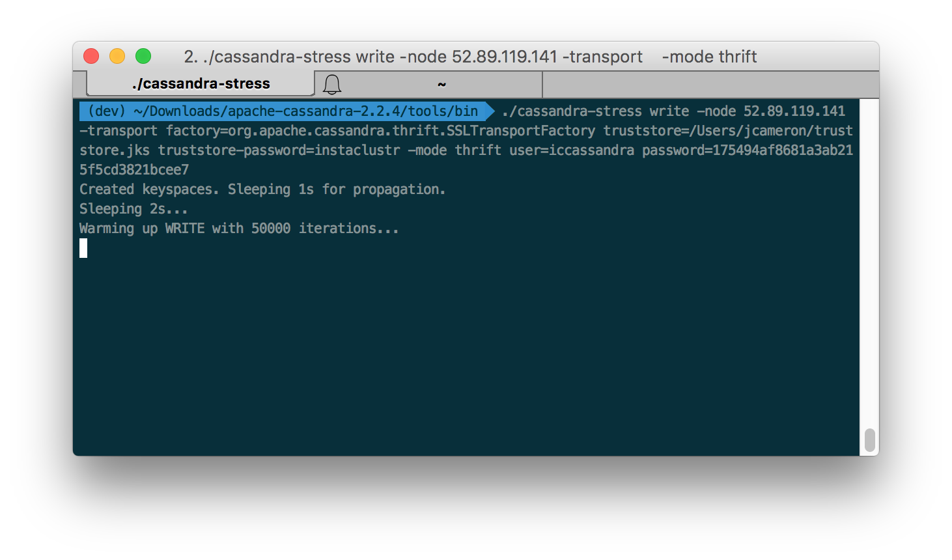Viewport: 952px width, 560px height.
Task: Click the blue powerline arrow ending the prompt
Action: pyautogui.click(x=490, y=111)
